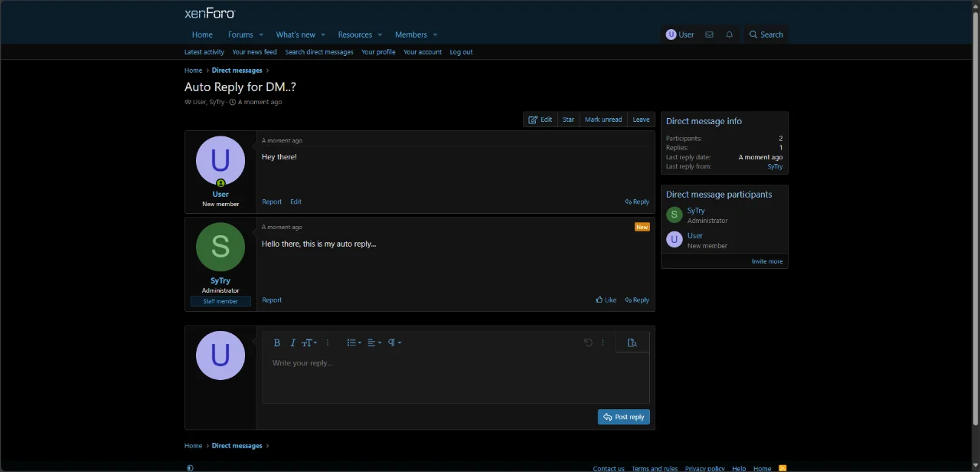Click the Invite more link
Image resolution: width=980 pixels, height=472 pixels.
(767, 261)
